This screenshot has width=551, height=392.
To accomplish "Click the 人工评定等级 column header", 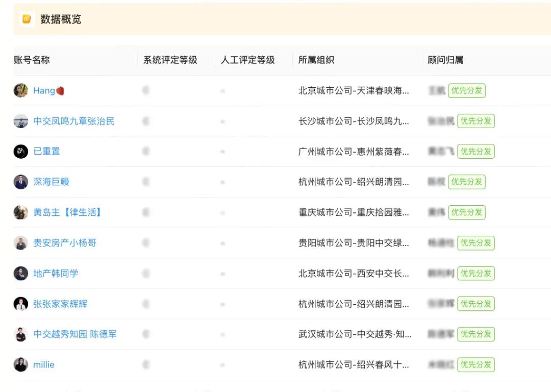I will (x=247, y=60).
